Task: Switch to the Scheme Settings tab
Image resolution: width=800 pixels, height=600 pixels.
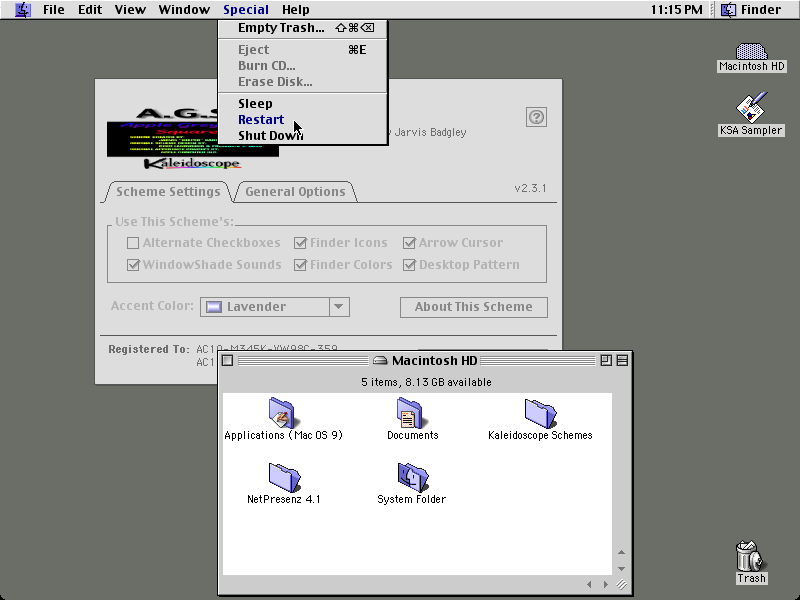Action: pos(168,192)
